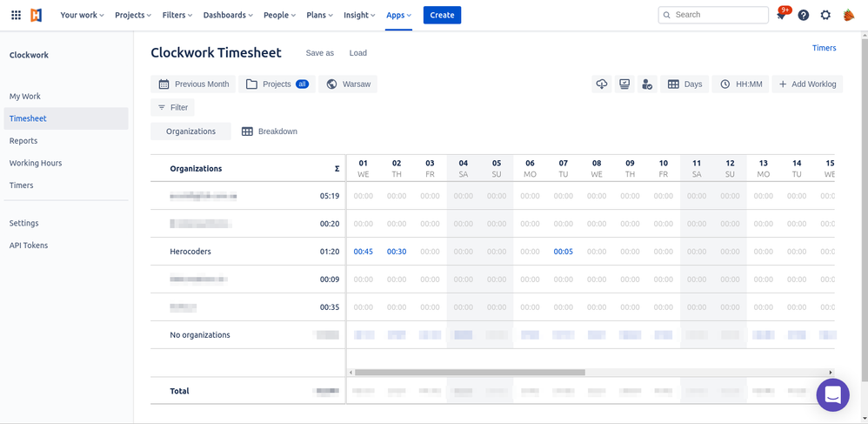Click the 00:35 total value
This screenshot has width=868, height=424.
(330, 307)
